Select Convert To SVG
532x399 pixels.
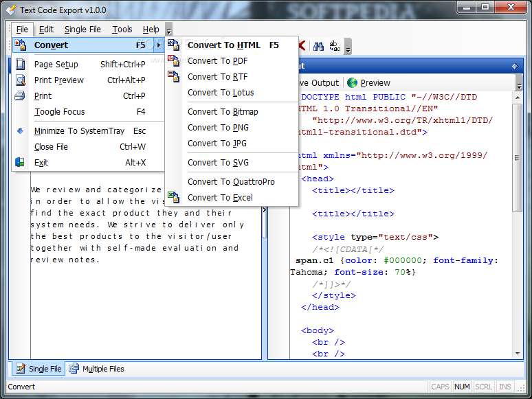pos(232,162)
